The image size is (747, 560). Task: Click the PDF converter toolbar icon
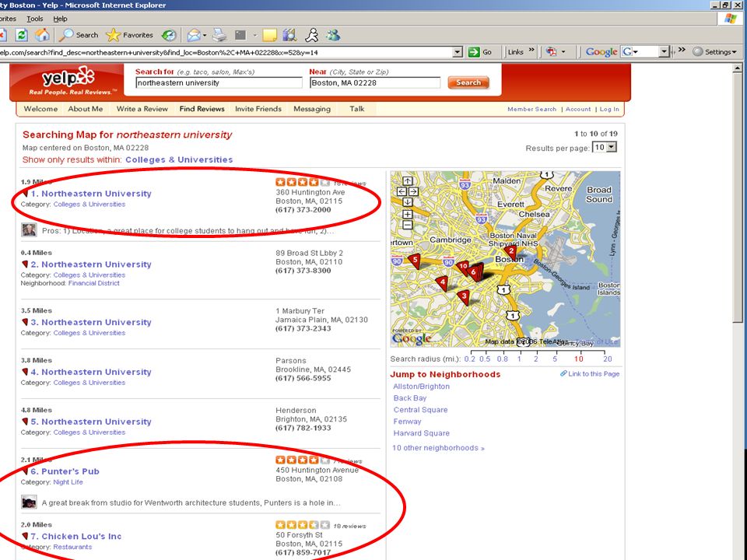coord(551,52)
